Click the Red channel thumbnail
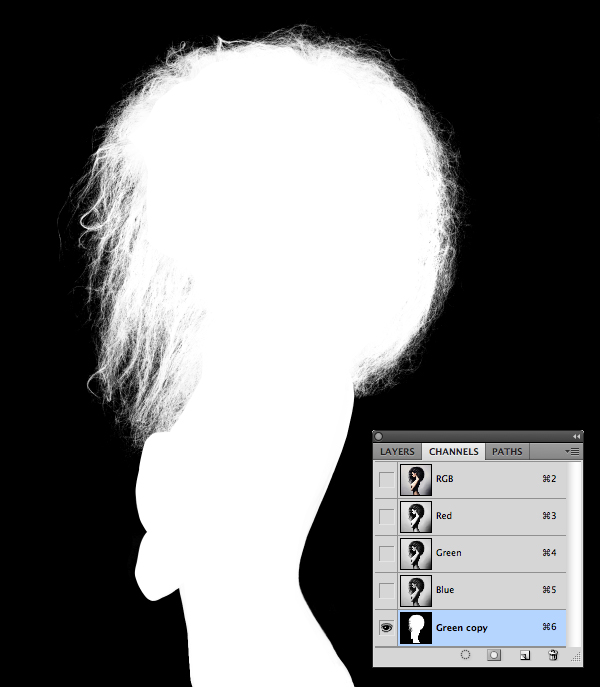This screenshot has height=687, width=600. (x=416, y=517)
